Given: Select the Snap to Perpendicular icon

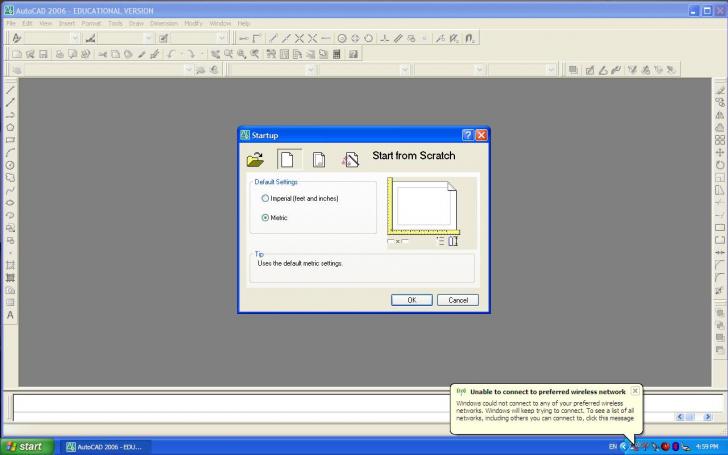Looking at the screenshot, I should [x=384, y=39].
